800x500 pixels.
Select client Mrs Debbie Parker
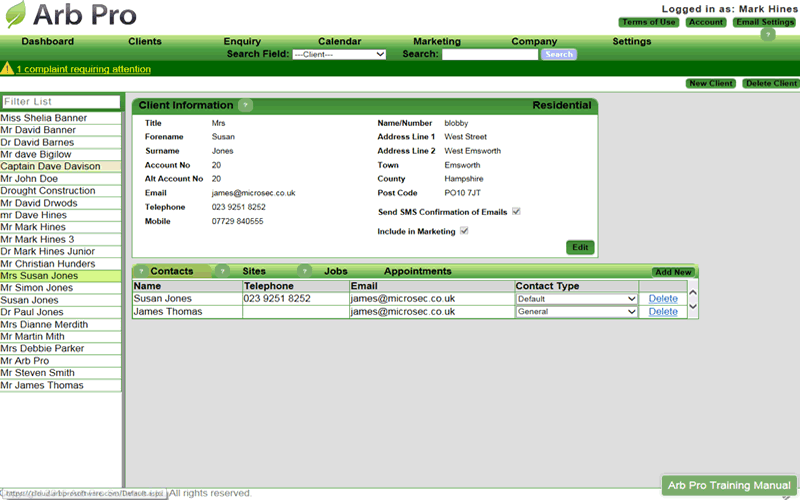point(60,348)
